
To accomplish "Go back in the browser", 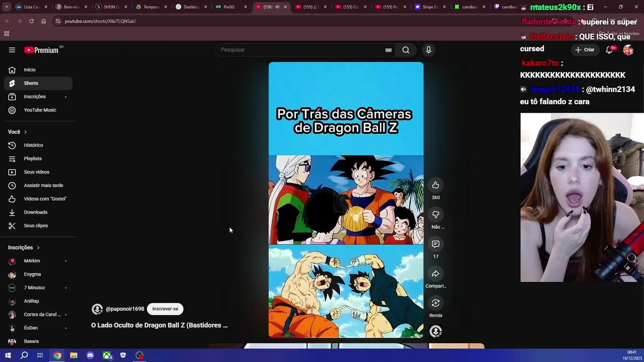I will coord(7,21).
